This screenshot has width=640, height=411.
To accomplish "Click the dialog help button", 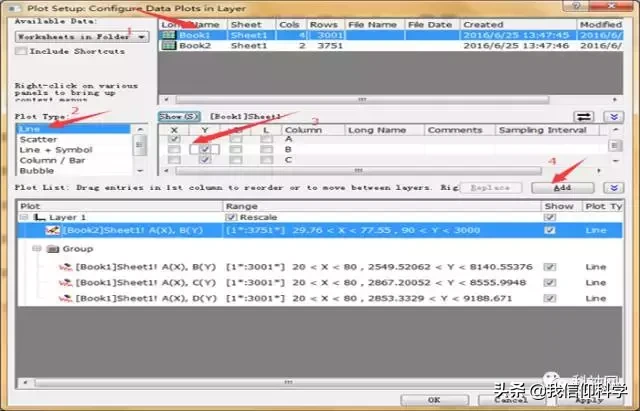I will [576, 6].
